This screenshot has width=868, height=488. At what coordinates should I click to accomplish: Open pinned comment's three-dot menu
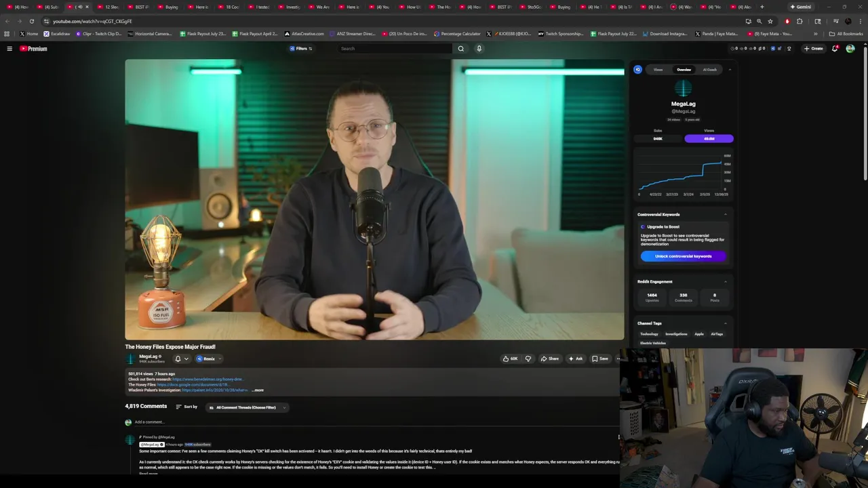pyautogui.click(x=618, y=437)
